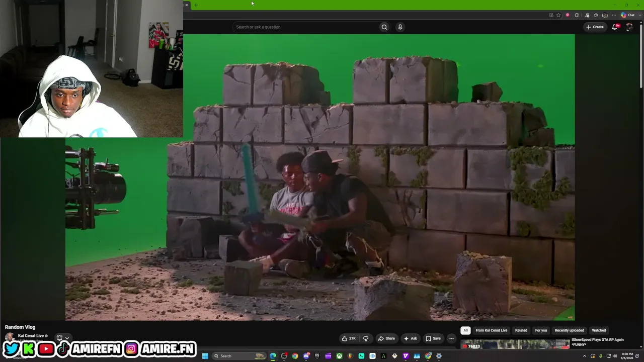Share the Random Vlog video
This screenshot has height=362, width=644.
click(x=386, y=338)
